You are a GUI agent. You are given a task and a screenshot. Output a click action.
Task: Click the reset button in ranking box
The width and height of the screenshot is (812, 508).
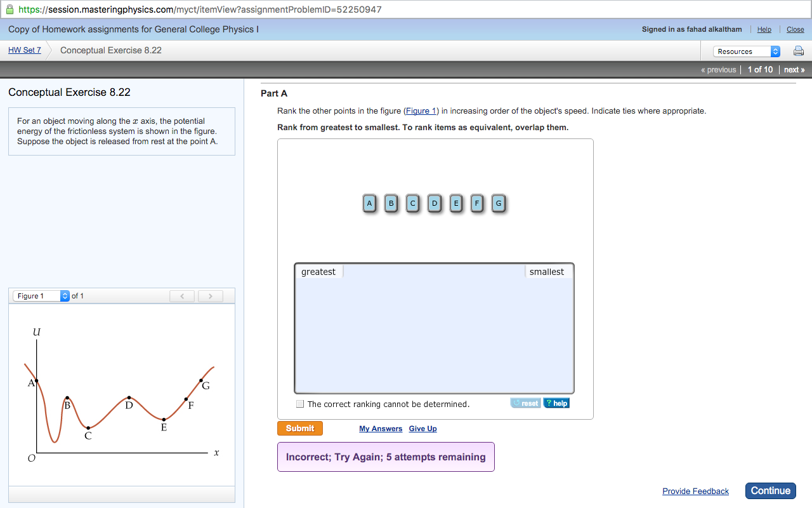525,403
